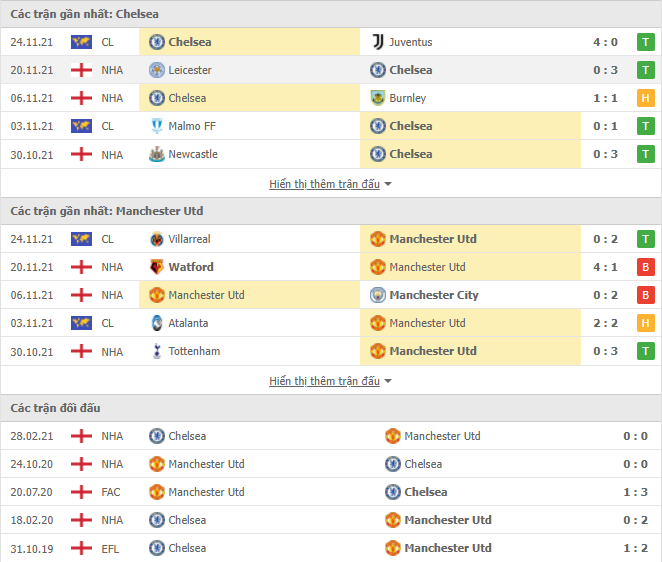Viewport: 662px width, 562px height.
Task: Click the Watford club crest icon
Action: (157, 267)
